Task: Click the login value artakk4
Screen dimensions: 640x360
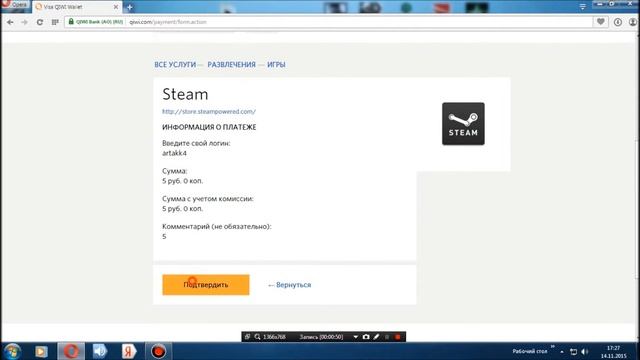Action: (x=174, y=153)
